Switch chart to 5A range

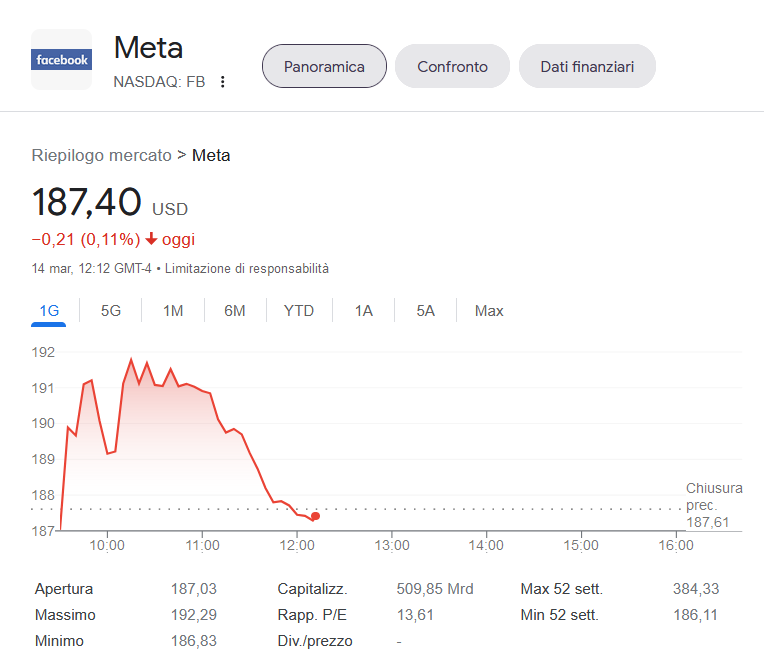click(425, 311)
